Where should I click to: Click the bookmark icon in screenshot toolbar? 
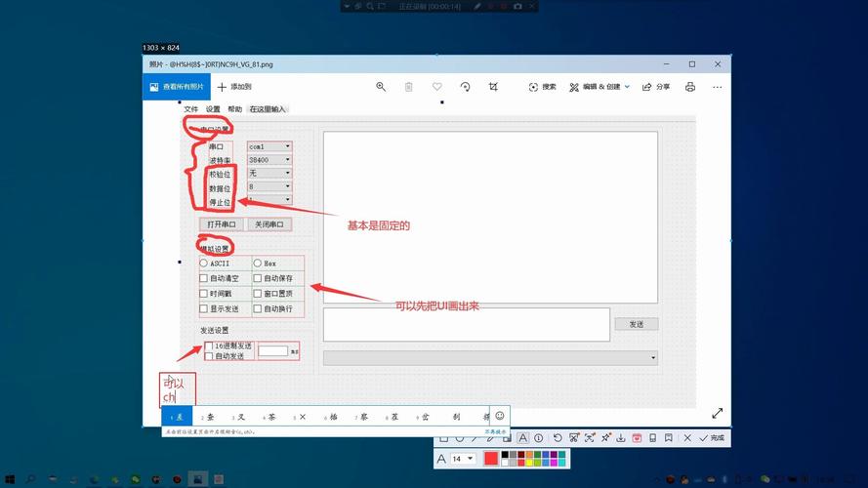pyautogui.click(x=668, y=437)
